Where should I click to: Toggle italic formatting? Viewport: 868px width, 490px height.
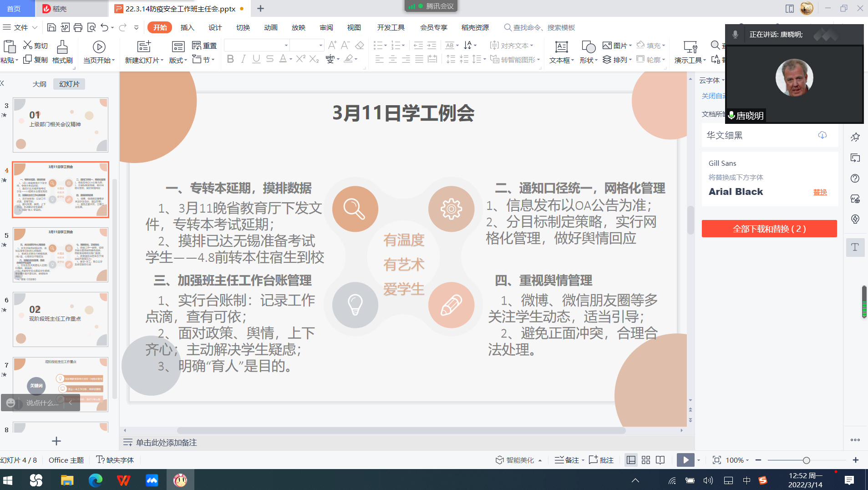[x=244, y=59]
